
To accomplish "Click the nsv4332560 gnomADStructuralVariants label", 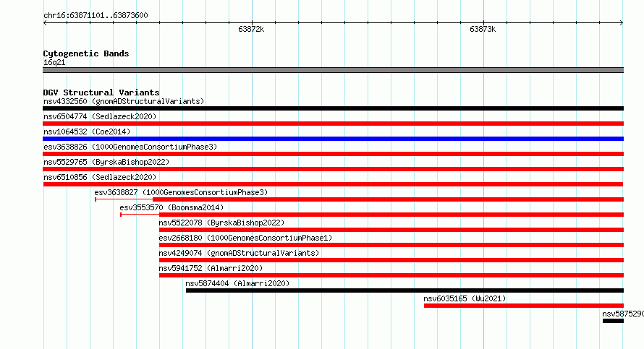I will (x=124, y=101).
